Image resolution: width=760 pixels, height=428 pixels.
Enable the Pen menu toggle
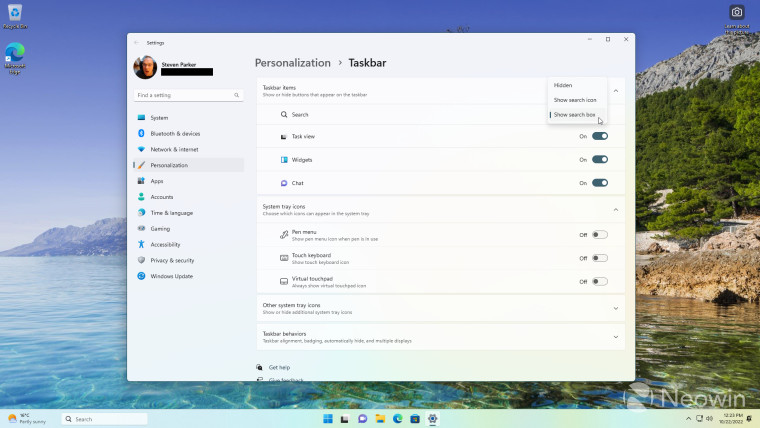pos(600,235)
